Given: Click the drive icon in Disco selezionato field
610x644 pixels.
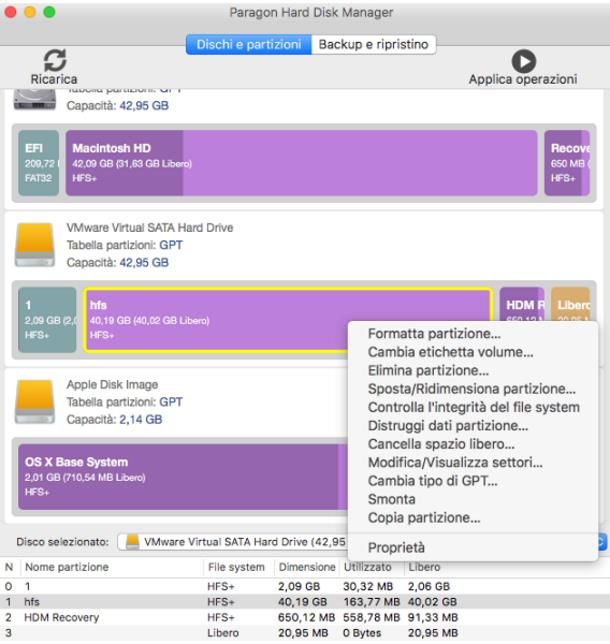Looking at the screenshot, I should point(132,542).
